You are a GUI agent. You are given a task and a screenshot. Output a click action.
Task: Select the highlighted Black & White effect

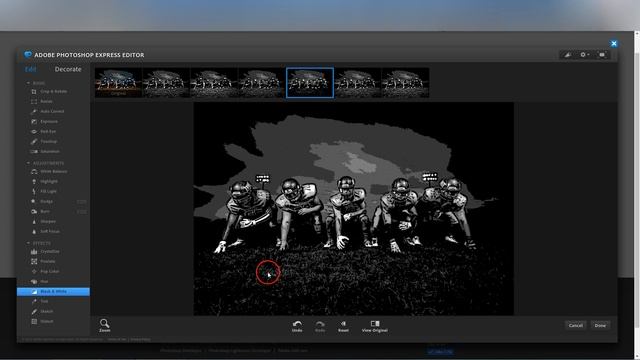pyautogui.click(x=53, y=291)
